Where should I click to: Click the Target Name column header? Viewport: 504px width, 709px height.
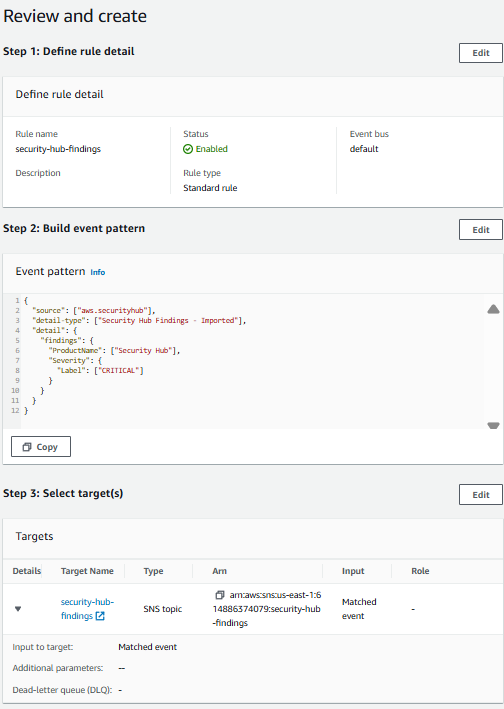pyautogui.click(x=87, y=571)
